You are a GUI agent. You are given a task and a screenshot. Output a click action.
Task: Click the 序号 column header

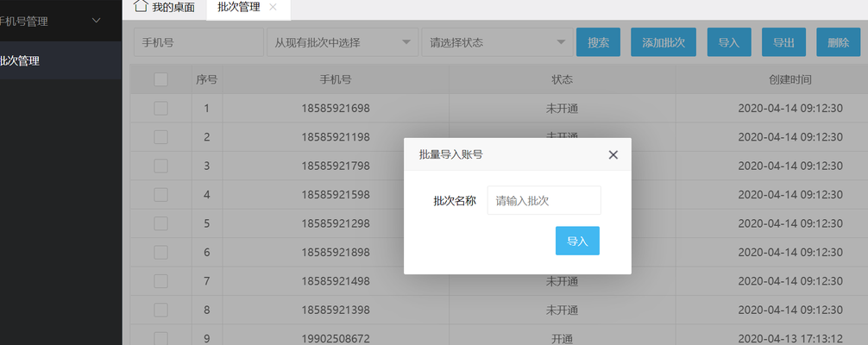click(x=206, y=79)
